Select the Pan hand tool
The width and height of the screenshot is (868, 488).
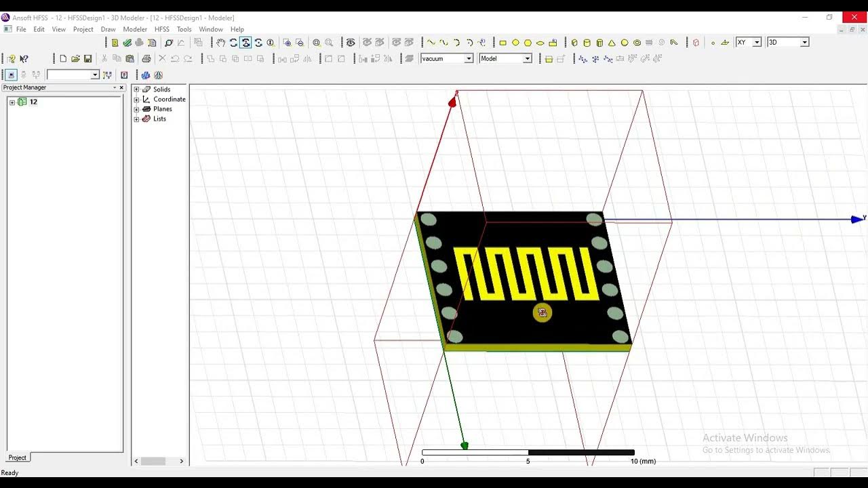click(221, 43)
